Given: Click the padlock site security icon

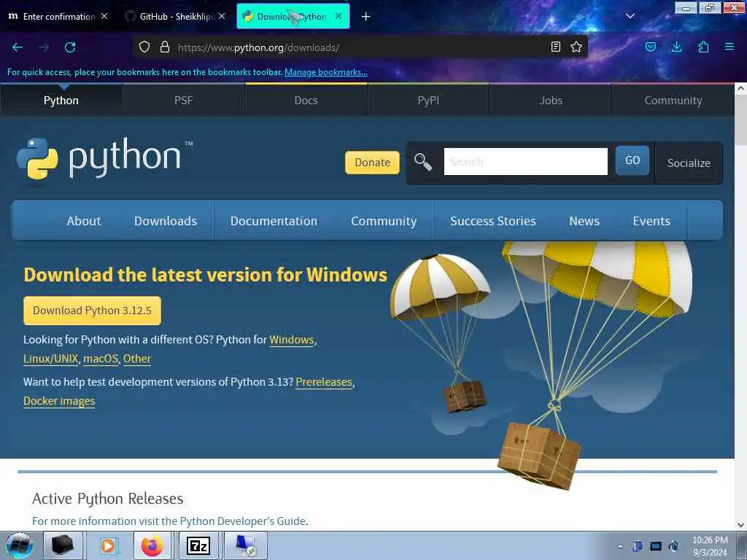Looking at the screenshot, I should (165, 47).
